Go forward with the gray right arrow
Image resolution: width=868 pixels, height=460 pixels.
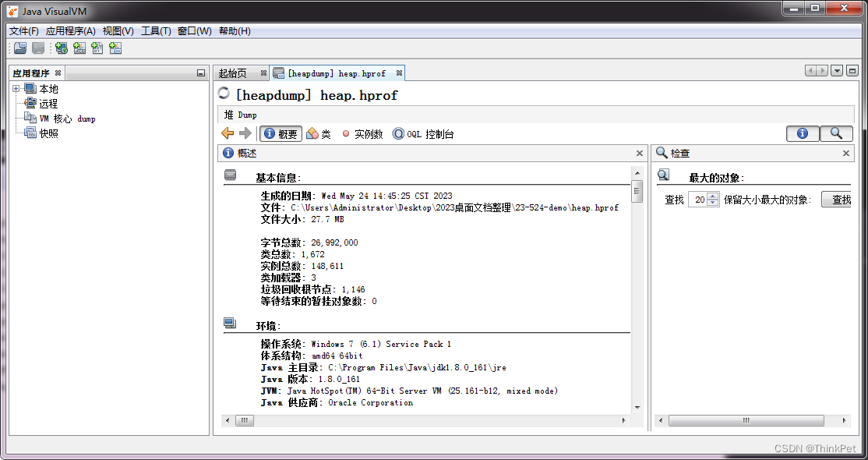pos(245,133)
